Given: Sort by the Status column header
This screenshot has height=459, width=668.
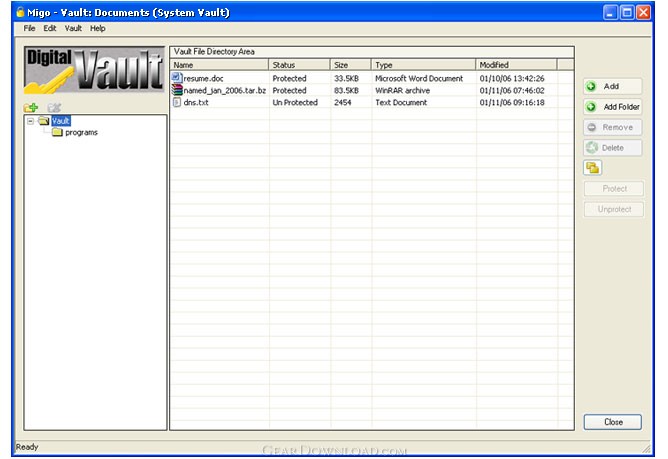Looking at the screenshot, I should point(299,65).
